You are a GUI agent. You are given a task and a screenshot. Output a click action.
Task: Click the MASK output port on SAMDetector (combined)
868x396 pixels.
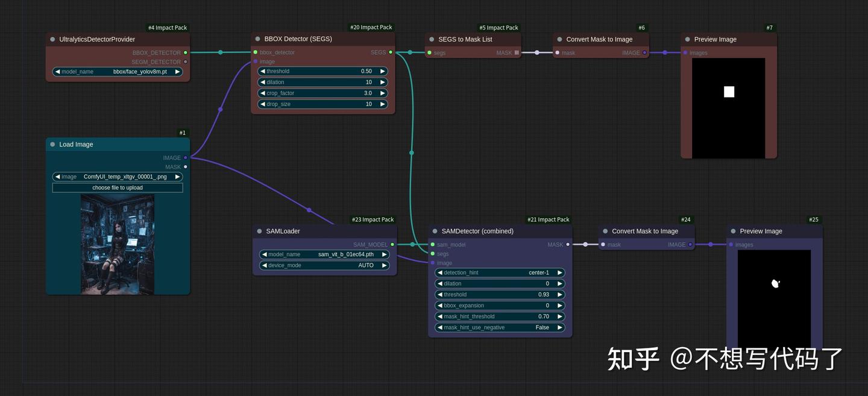click(567, 245)
